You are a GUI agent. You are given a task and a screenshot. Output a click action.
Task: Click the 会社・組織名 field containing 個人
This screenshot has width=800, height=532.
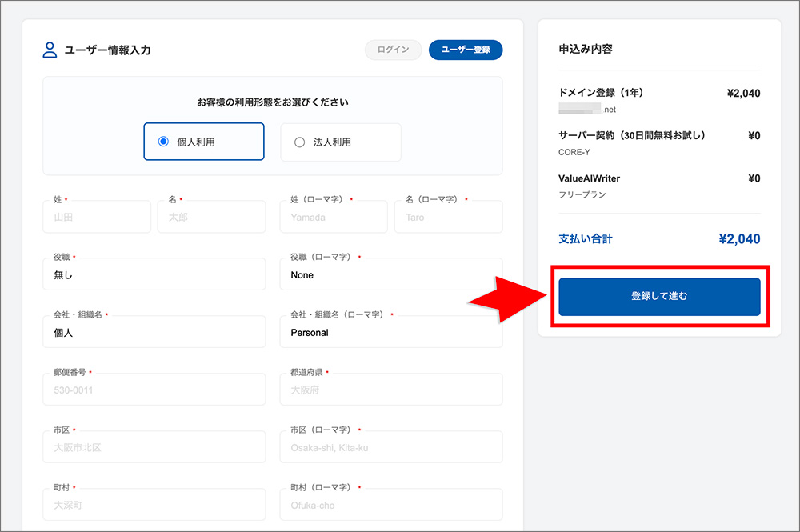[154, 332]
